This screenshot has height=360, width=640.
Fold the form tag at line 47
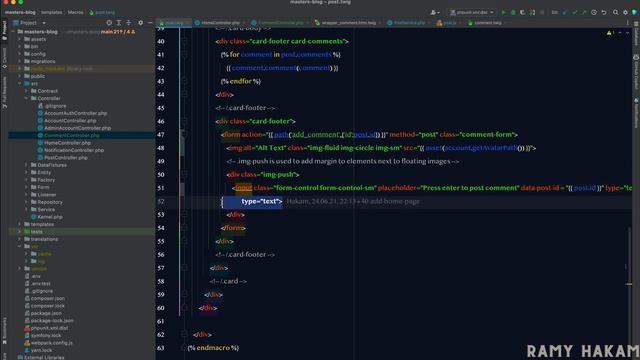click(x=184, y=134)
